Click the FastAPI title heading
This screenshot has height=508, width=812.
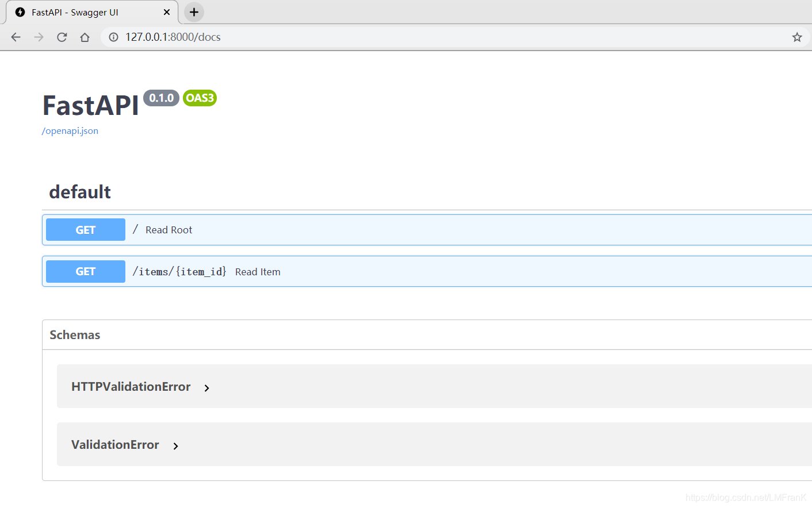(91, 106)
